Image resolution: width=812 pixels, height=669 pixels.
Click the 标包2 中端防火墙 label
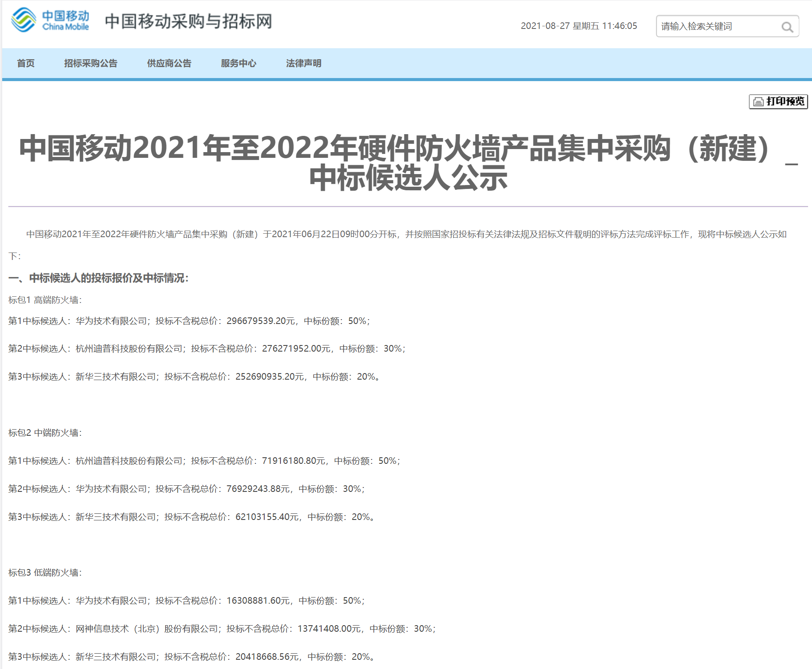coord(45,433)
